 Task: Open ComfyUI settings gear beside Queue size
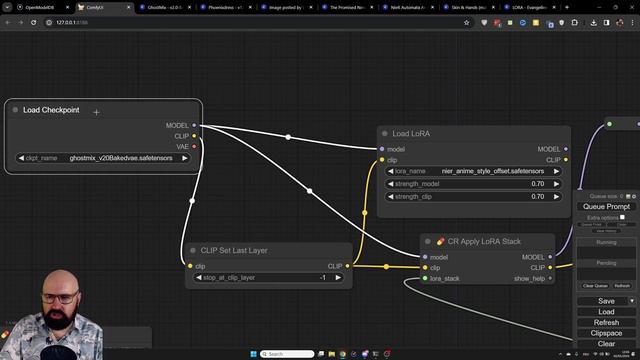click(634, 196)
